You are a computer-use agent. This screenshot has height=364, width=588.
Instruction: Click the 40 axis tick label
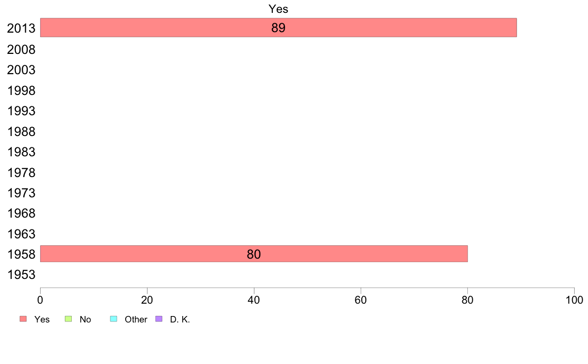pyautogui.click(x=254, y=300)
